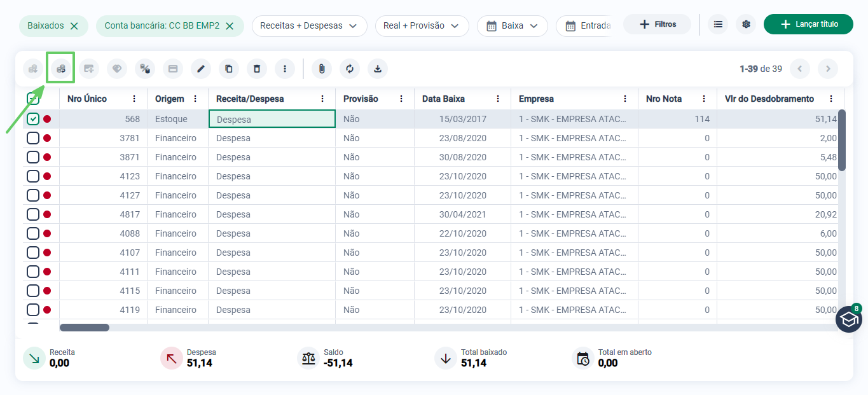
Task: Uncheck the checkbox for row 568
Action: click(33, 119)
